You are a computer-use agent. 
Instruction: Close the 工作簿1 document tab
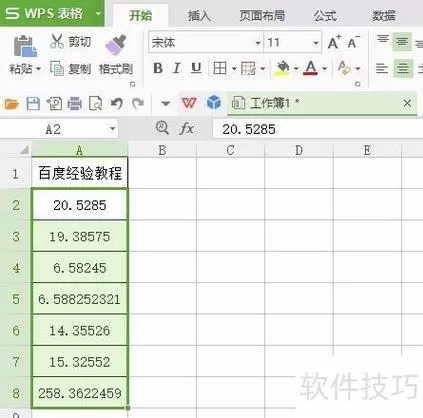click(407, 103)
